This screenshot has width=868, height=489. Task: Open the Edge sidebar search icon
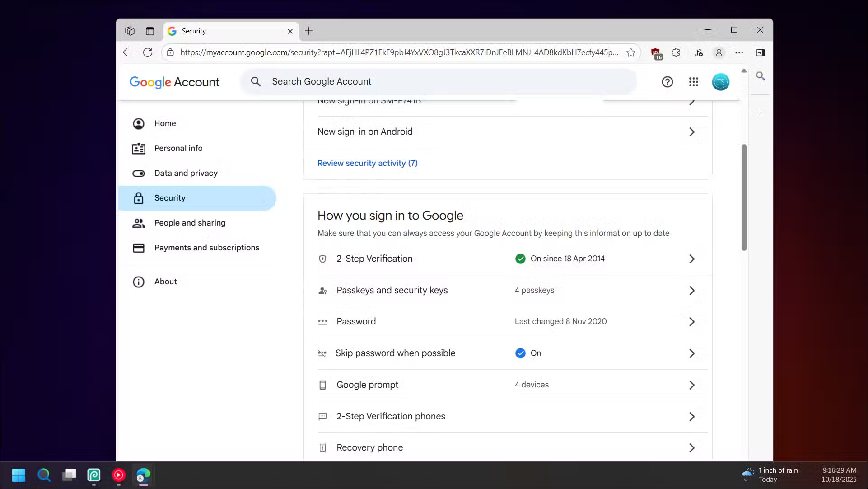[761, 76]
